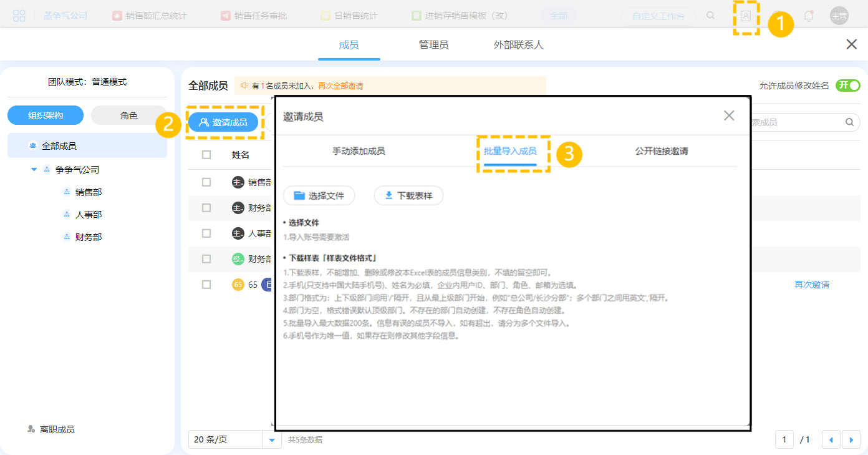Screen dimensions: 868x455
Task: Click the 下载表样 button
Action: pos(408,195)
